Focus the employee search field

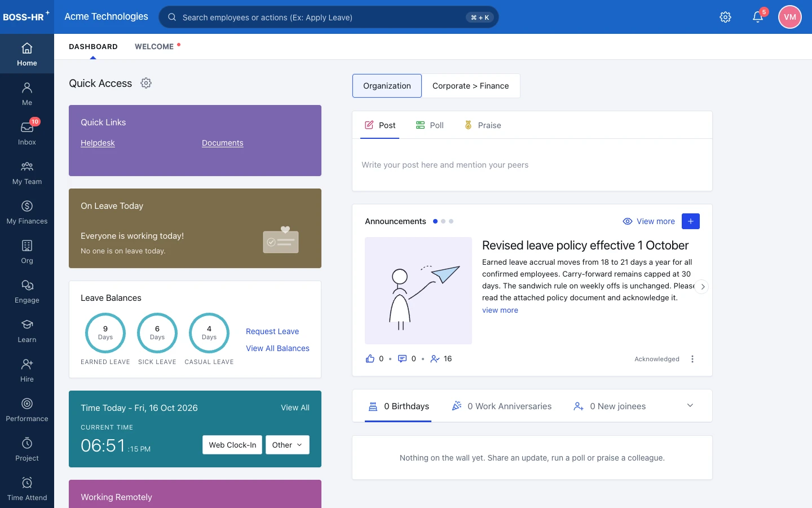click(329, 17)
